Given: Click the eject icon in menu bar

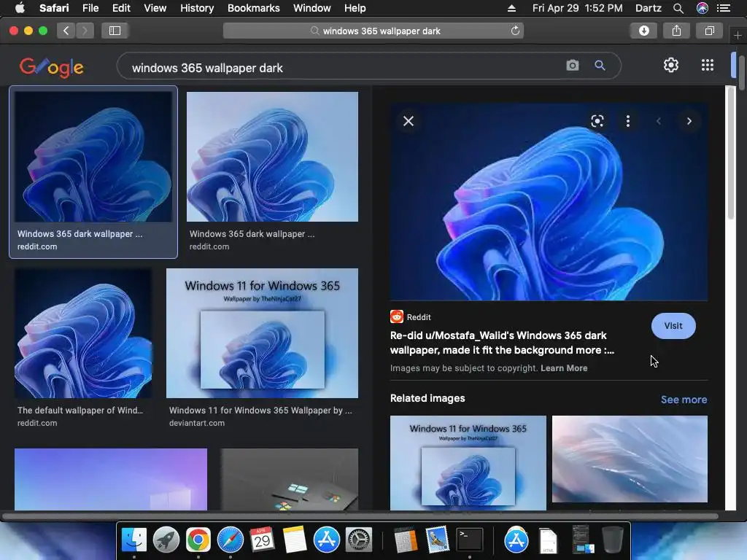Looking at the screenshot, I should (x=511, y=8).
